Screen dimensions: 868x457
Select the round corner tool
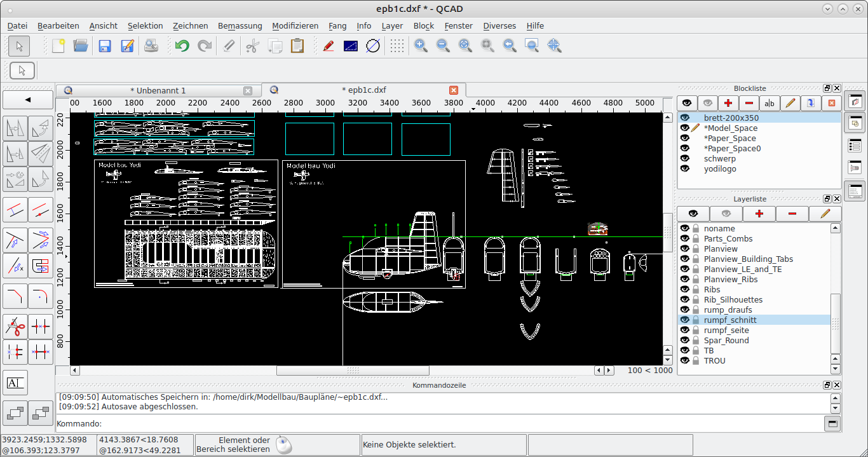(x=41, y=296)
